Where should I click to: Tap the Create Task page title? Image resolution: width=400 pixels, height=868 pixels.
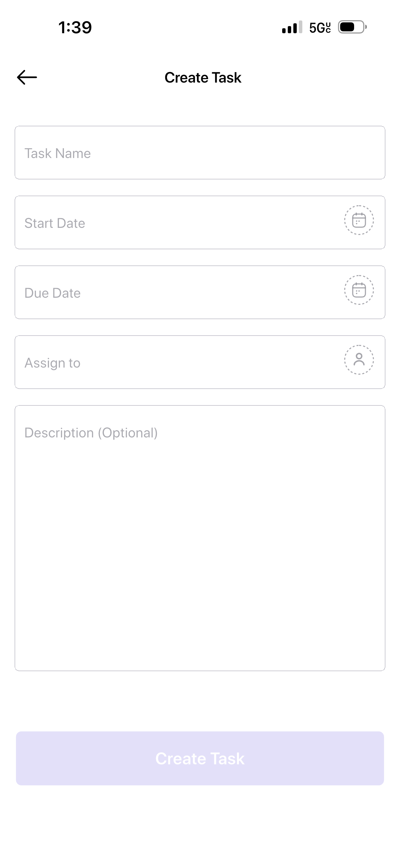(203, 78)
